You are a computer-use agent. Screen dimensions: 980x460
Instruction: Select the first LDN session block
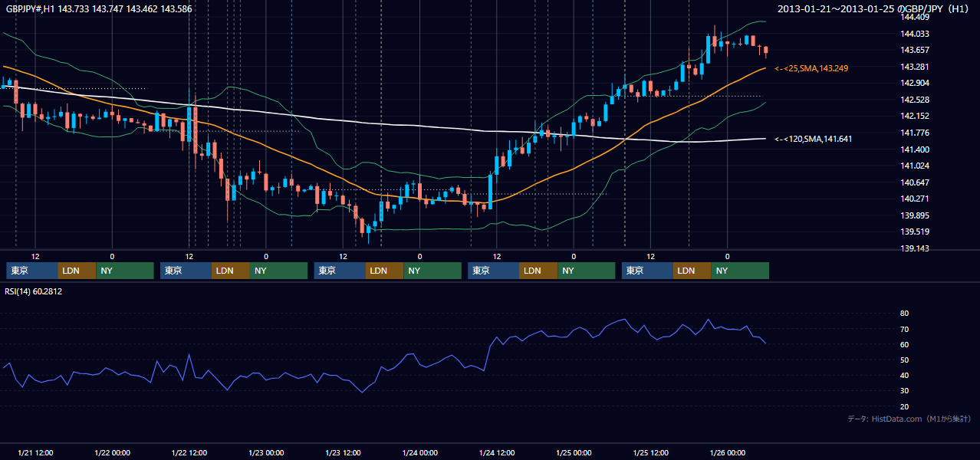click(77, 271)
